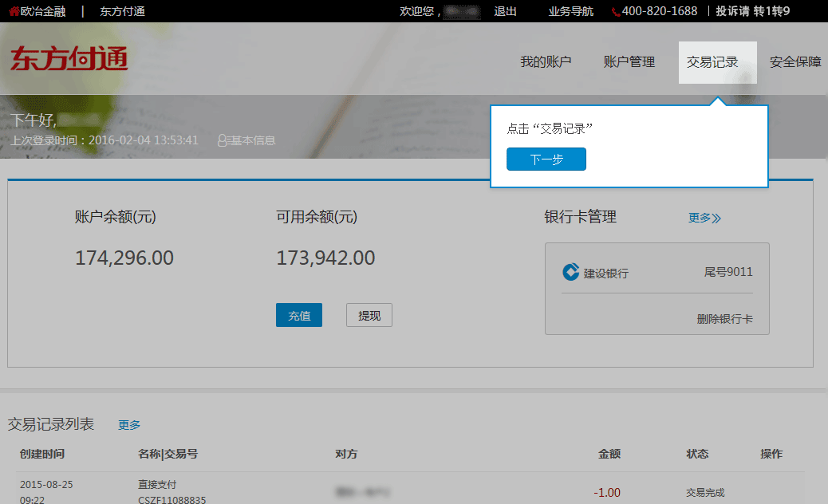The image size is (828, 504).
Task: Click the 银行卡管理 heading
Action: (581, 217)
